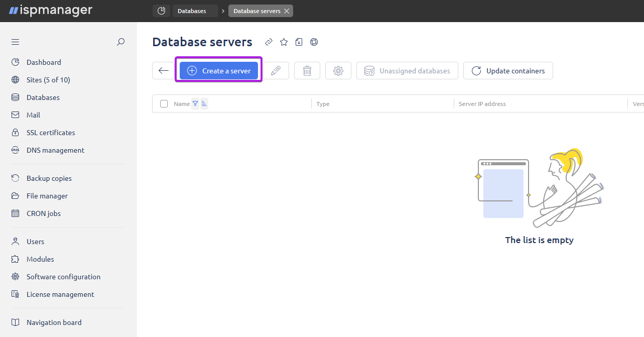
Task: Open help via the lifebuoy icon
Action: click(x=314, y=42)
